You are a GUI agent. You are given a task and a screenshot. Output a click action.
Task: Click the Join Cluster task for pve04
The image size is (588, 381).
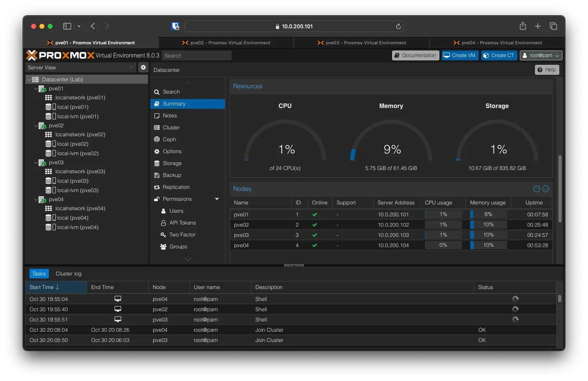click(x=291, y=330)
